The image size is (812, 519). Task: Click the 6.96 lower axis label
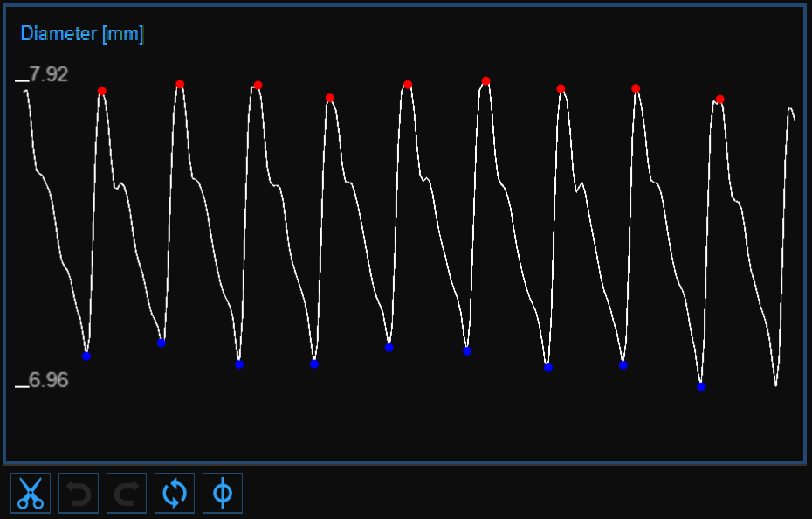click(48, 381)
